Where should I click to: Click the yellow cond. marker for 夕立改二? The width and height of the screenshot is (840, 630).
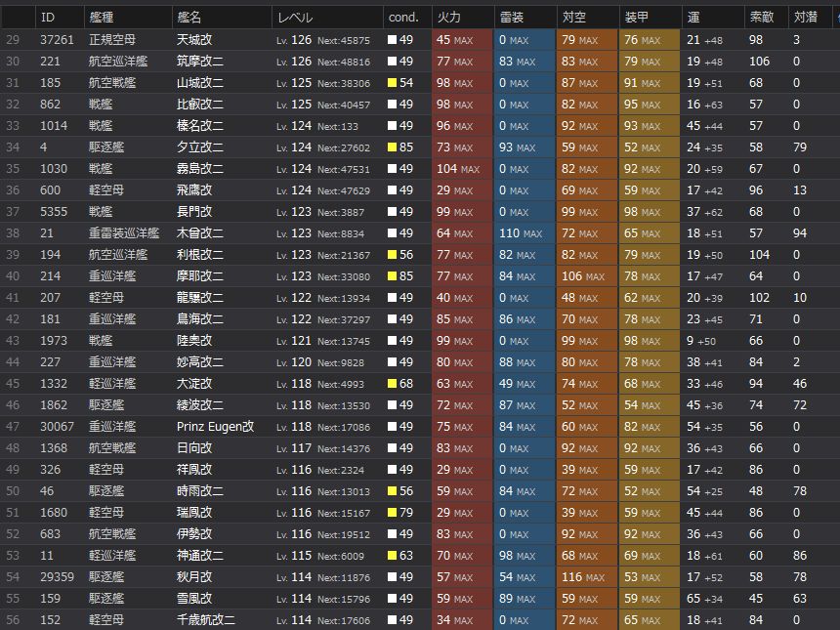click(392, 147)
